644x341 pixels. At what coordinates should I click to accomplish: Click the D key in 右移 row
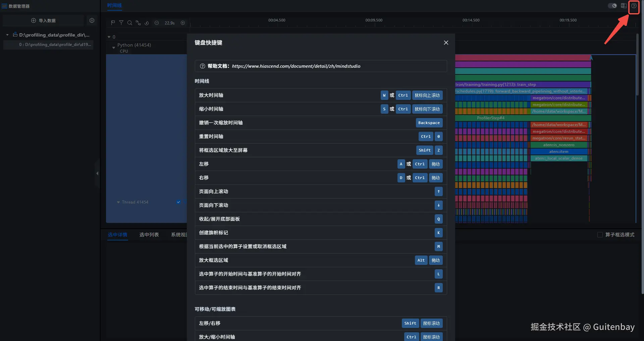tap(401, 178)
